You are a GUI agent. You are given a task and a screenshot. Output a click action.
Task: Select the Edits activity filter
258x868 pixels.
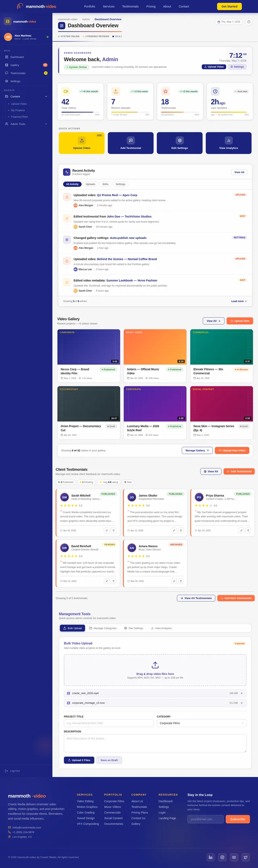(106, 184)
